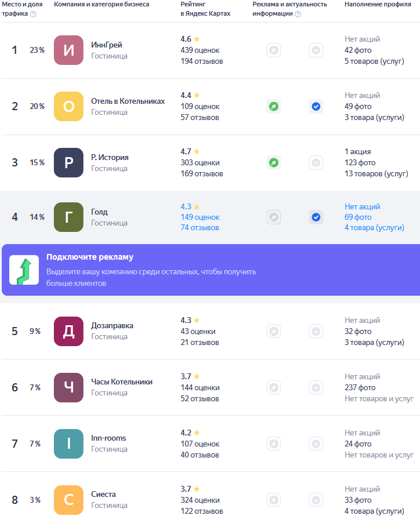Viewport: 420px width, 523px height.
Task: Click the grey verification badge for Сиеста
Action: (x=316, y=500)
